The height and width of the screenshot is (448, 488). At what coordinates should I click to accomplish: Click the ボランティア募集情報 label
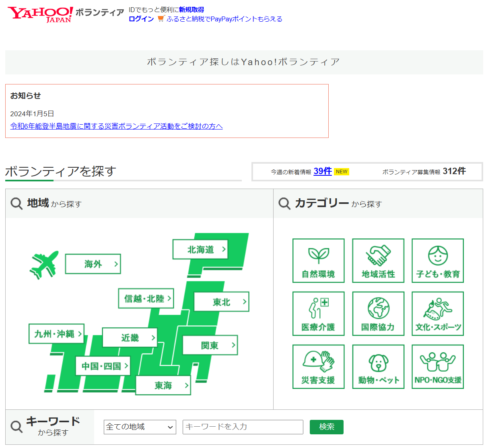411,172
